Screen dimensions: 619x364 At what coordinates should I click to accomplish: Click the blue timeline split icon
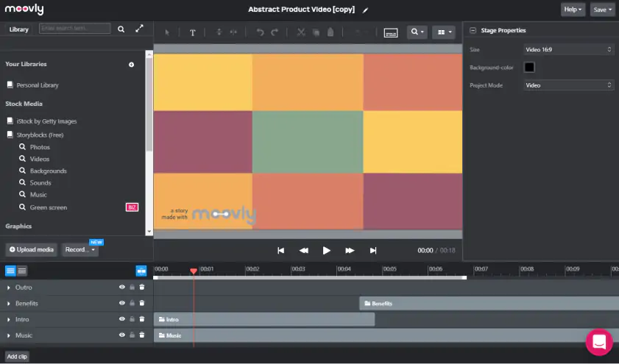pos(141,271)
